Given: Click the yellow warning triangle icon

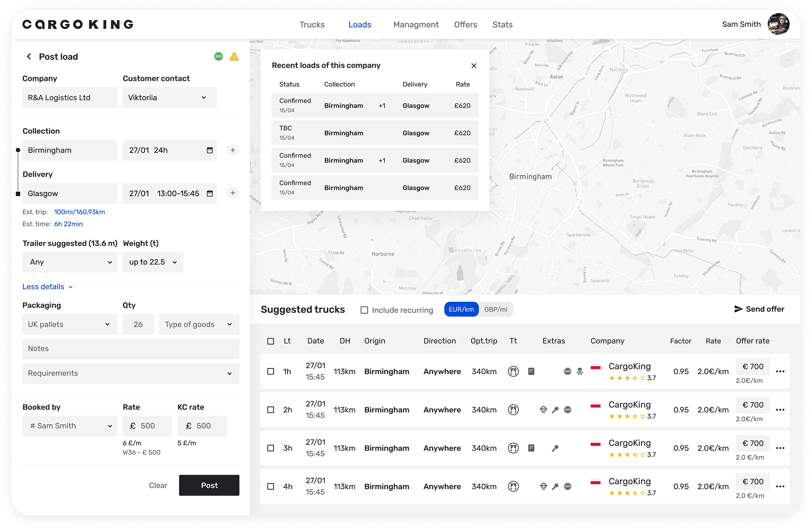Looking at the screenshot, I should [234, 57].
